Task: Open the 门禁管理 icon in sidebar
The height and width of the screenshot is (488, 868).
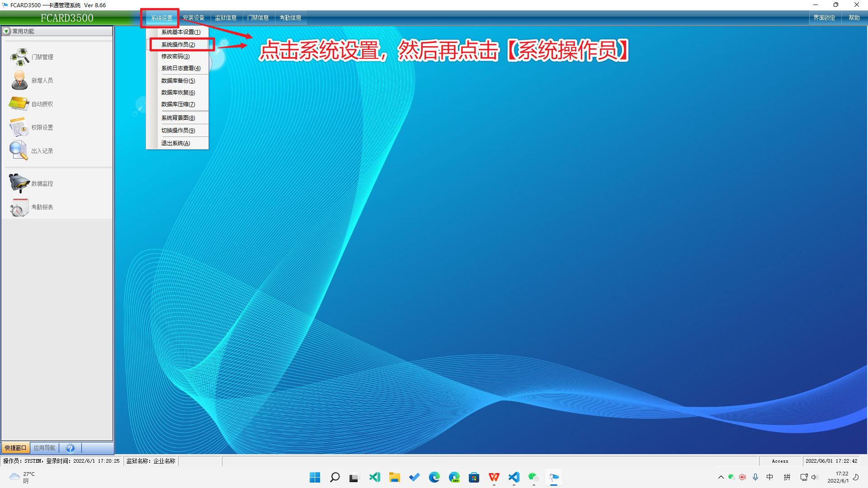Action: (x=20, y=57)
